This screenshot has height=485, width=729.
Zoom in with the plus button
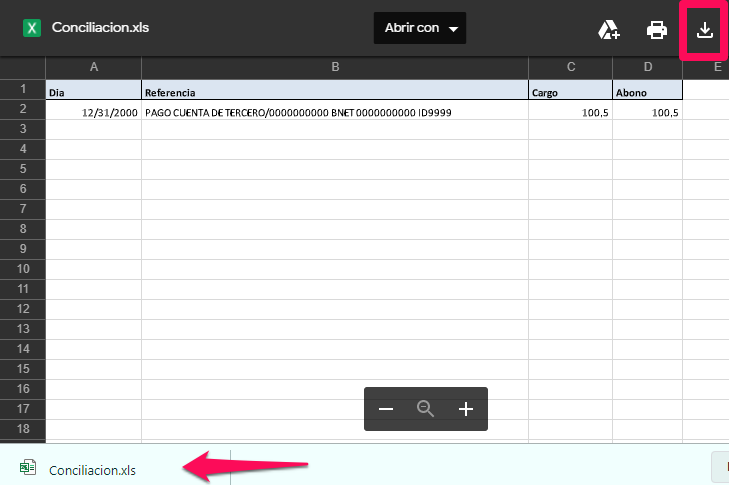coord(465,409)
